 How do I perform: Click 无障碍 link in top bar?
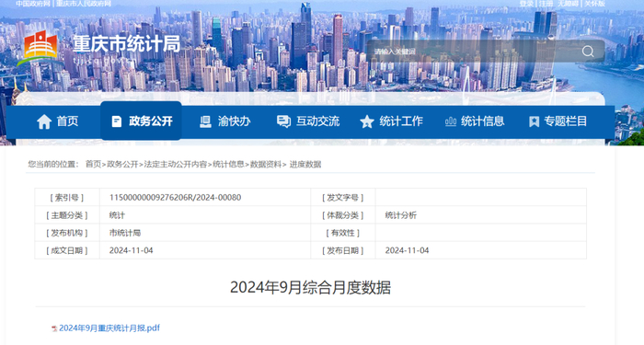[x=568, y=4]
